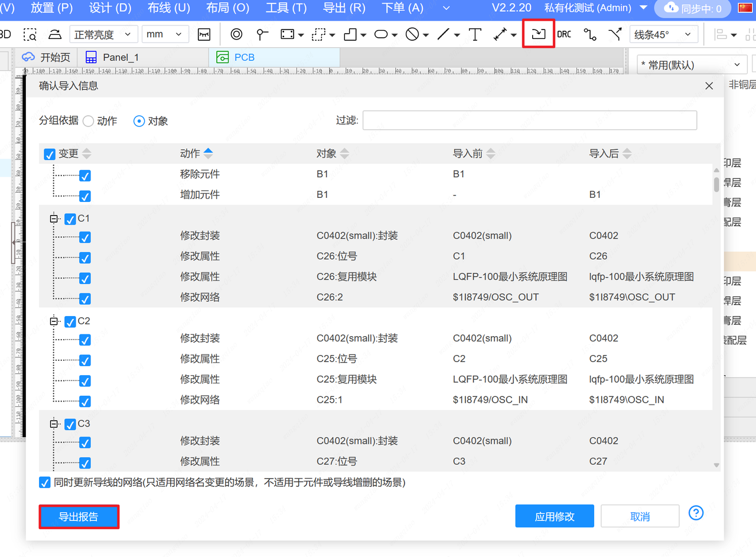Image resolution: width=756 pixels, height=557 pixels.
Task: Select the line drawing tool
Action: coord(444,34)
